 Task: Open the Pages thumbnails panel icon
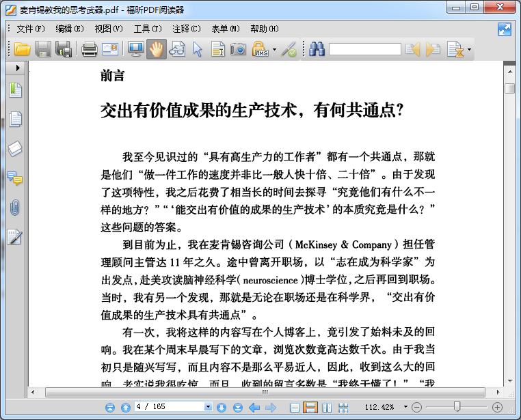pyautogui.click(x=15, y=119)
